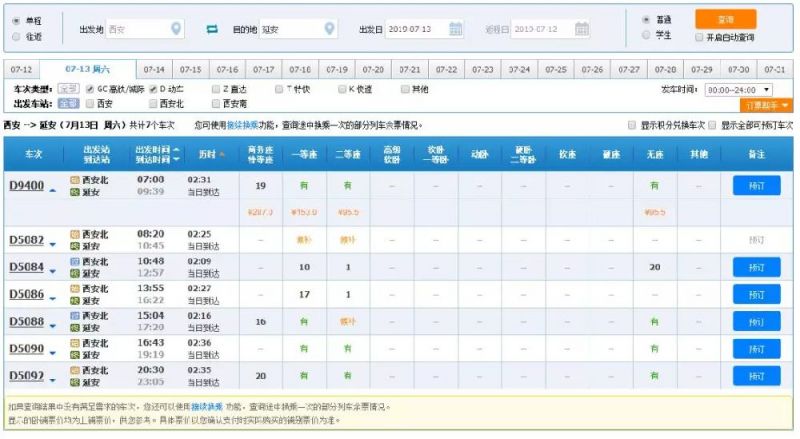Viewport: 800px width, 439px height.
Task: Open the orange 订票帮手 dropdown
Action: [766, 105]
